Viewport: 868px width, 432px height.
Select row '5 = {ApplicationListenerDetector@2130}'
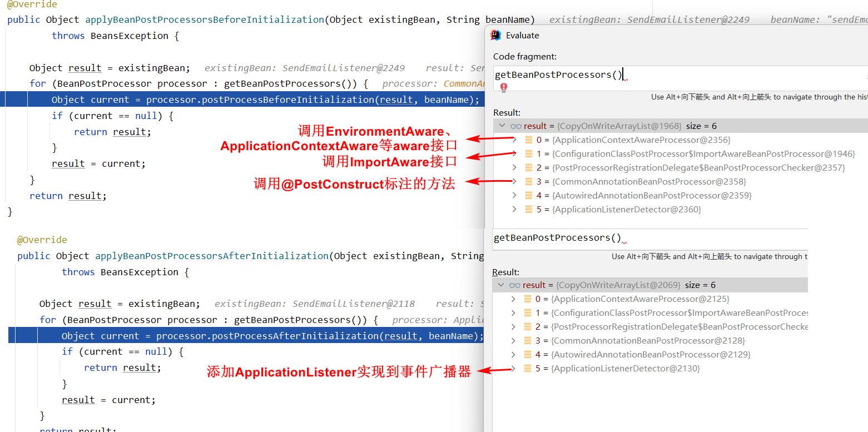[649, 369]
